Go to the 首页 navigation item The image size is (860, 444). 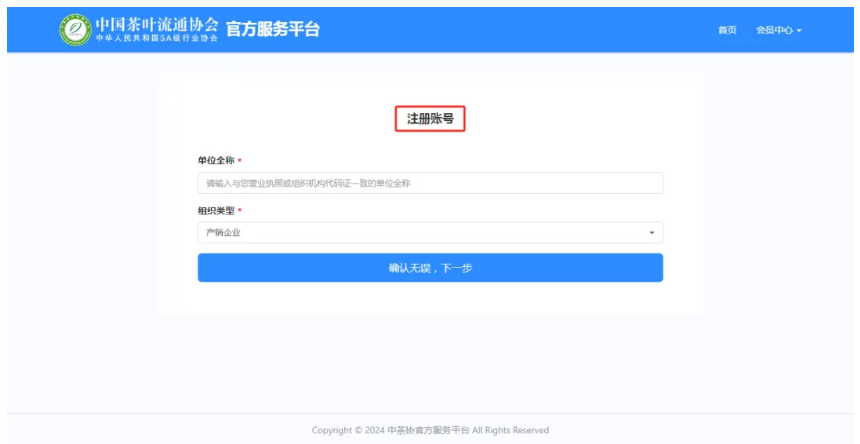(x=727, y=30)
